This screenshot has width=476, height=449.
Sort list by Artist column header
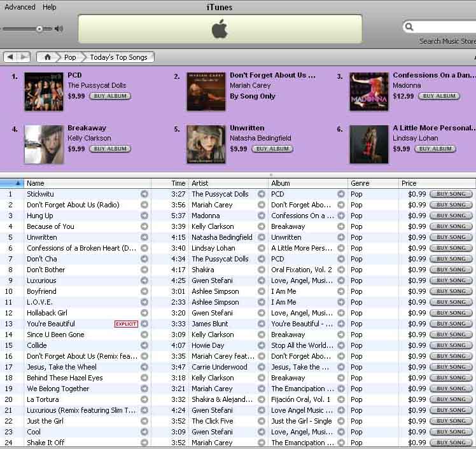228,183
